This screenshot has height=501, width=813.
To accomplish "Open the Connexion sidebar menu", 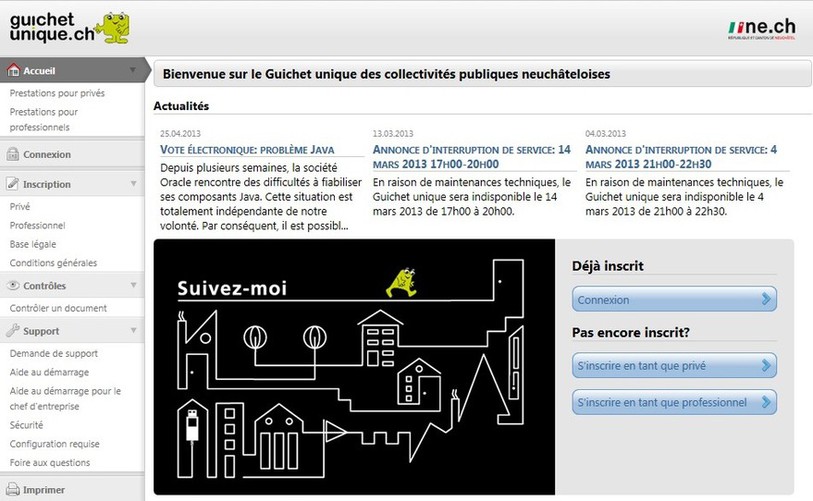I will pyautogui.click(x=72, y=154).
